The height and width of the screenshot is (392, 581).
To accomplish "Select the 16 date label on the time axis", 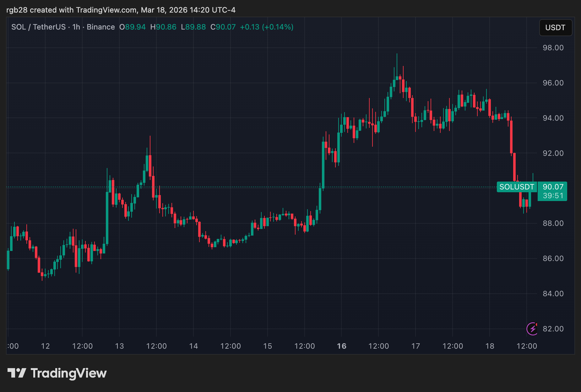I will coord(341,346).
